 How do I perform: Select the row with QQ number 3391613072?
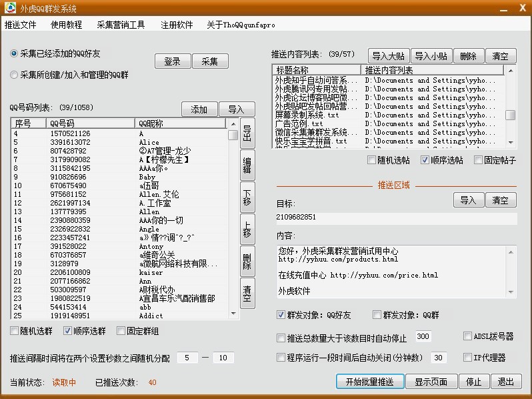pos(120,142)
